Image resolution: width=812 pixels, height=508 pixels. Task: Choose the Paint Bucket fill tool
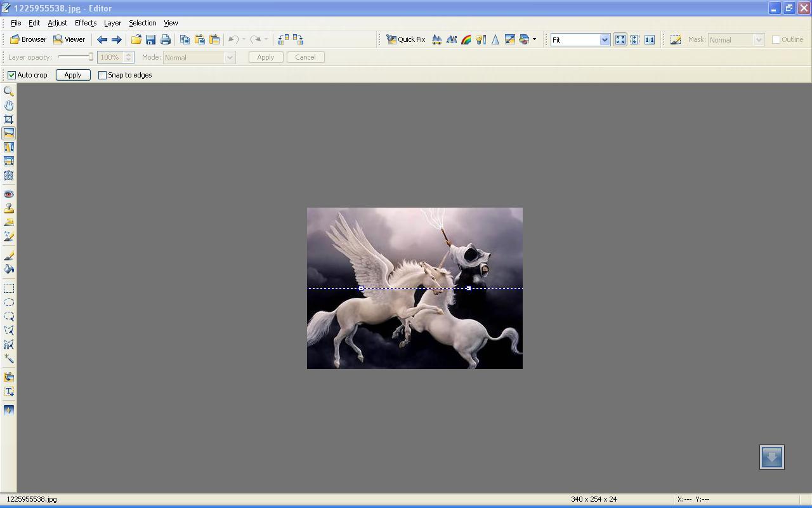click(x=9, y=269)
